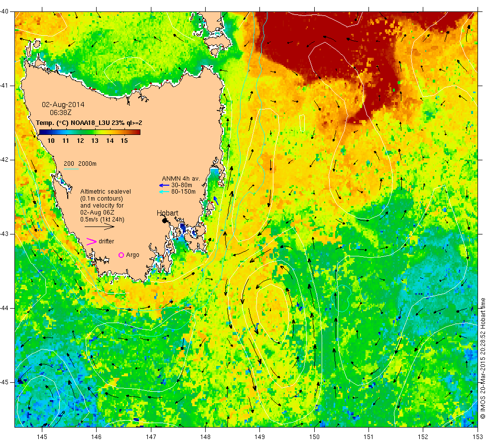Click the 150 longitude axis label
The image size is (488, 448).
[x=314, y=437]
